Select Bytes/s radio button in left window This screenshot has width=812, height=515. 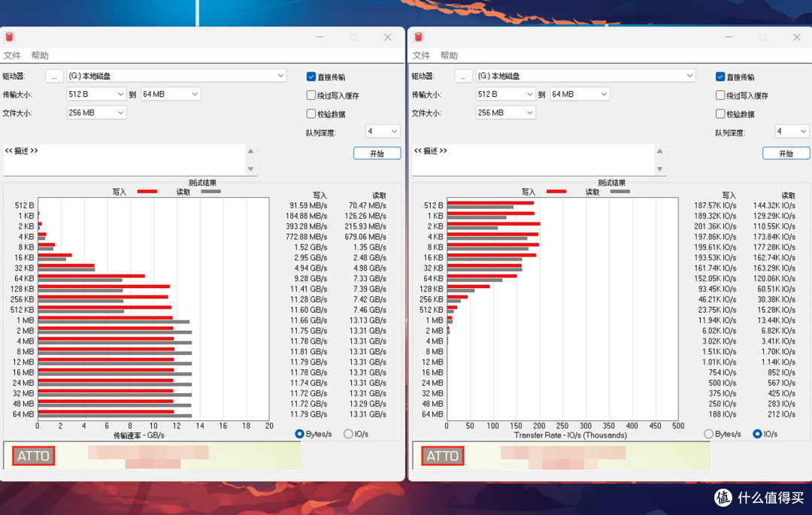pos(299,434)
